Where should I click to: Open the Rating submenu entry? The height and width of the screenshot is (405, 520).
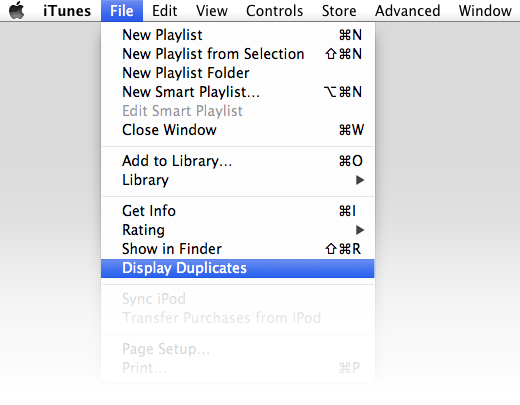(238, 230)
